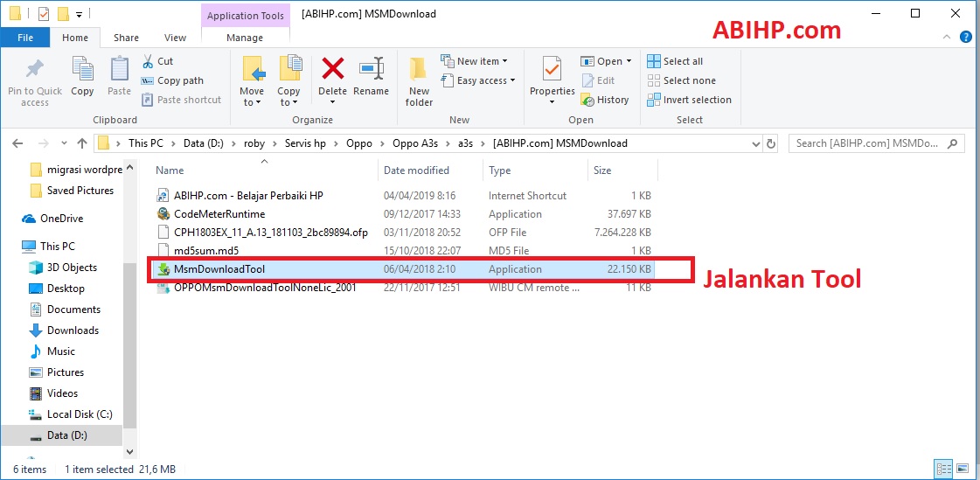Open the ribbon Help icon

click(966, 38)
